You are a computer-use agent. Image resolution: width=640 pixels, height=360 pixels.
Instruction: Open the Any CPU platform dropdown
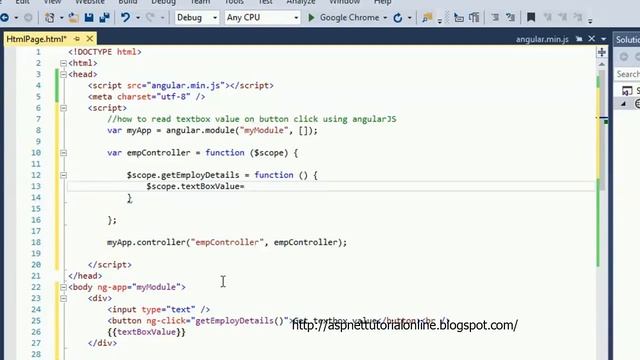[x=262, y=18]
